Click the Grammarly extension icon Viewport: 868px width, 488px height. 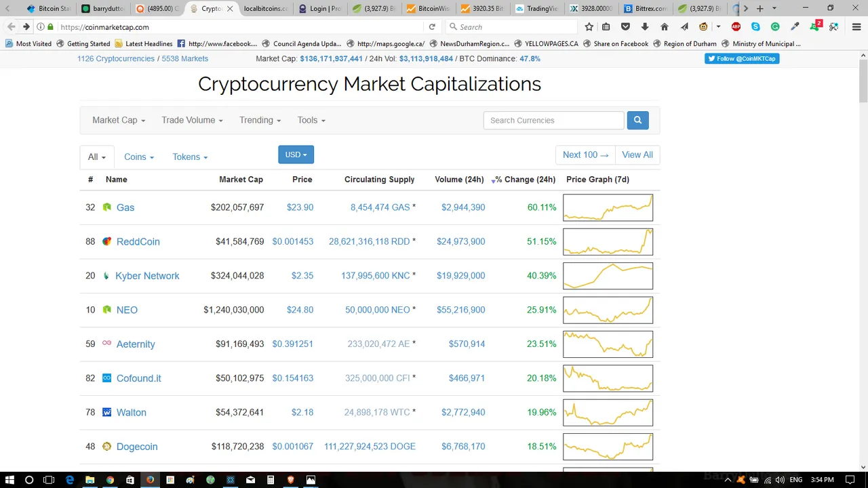(775, 27)
